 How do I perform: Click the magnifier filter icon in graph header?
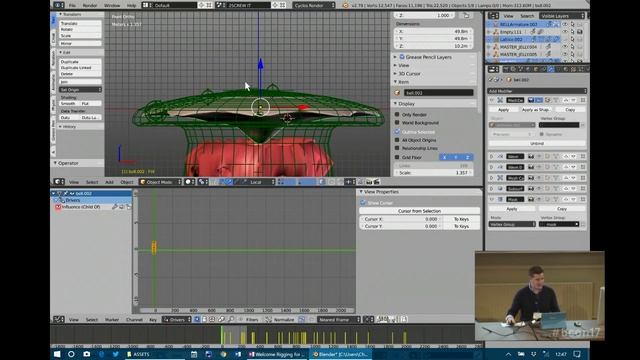(x=231, y=320)
